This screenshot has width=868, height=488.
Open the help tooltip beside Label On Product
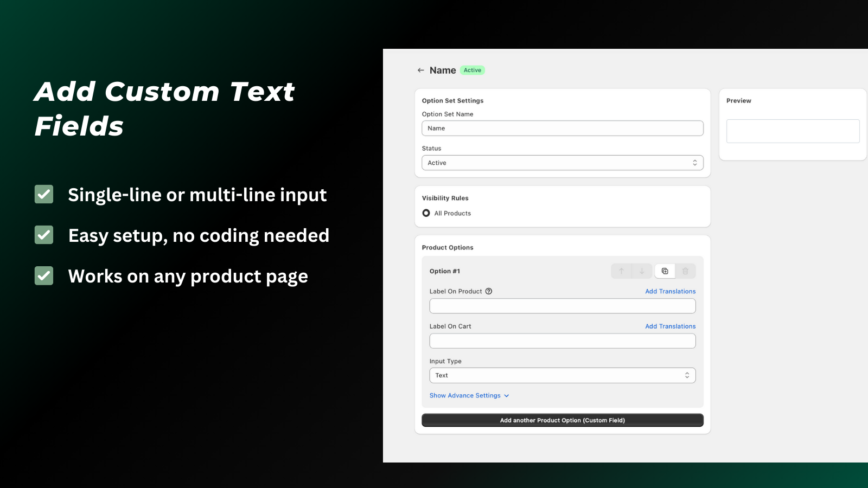[489, 291]
